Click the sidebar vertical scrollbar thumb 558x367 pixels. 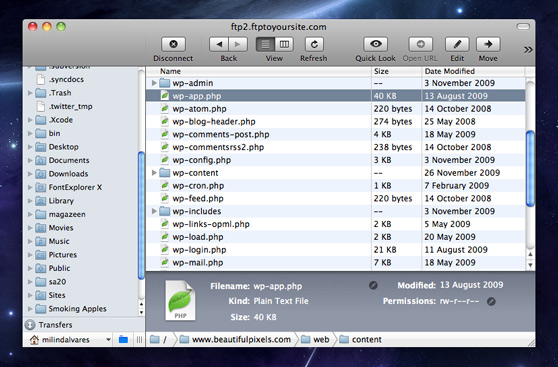[x=141, y=215]
